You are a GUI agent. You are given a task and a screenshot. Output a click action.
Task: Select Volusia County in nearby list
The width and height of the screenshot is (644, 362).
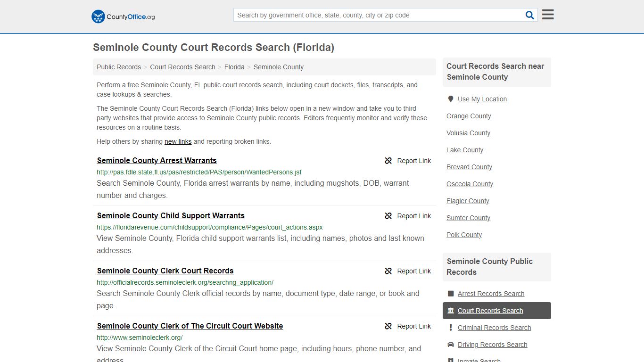coord(468,133)
